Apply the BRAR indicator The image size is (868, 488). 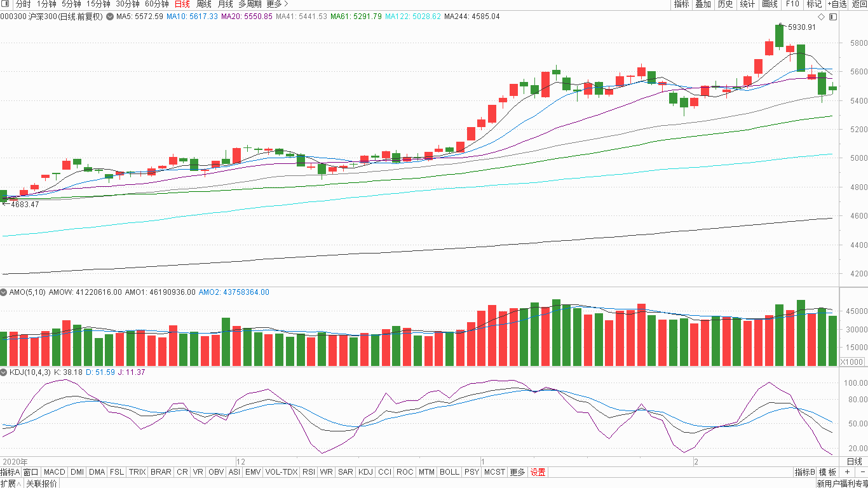tap(161, 472)
